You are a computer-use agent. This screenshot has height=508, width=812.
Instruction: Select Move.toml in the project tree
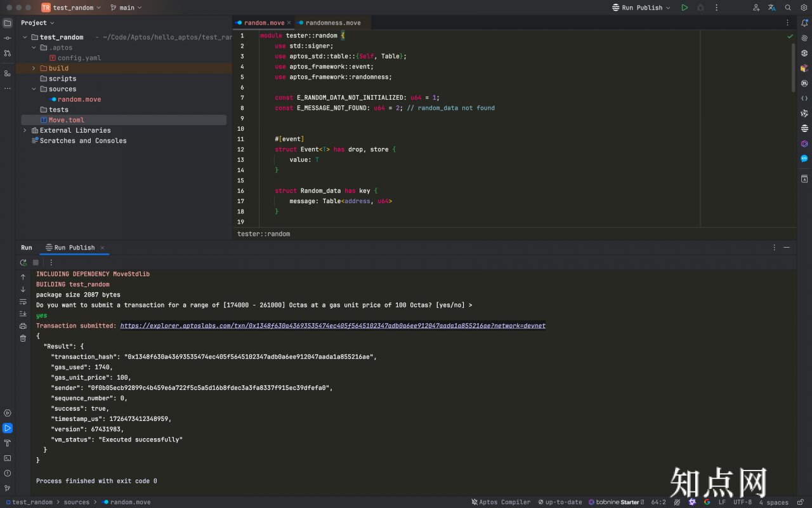(124, 120)
